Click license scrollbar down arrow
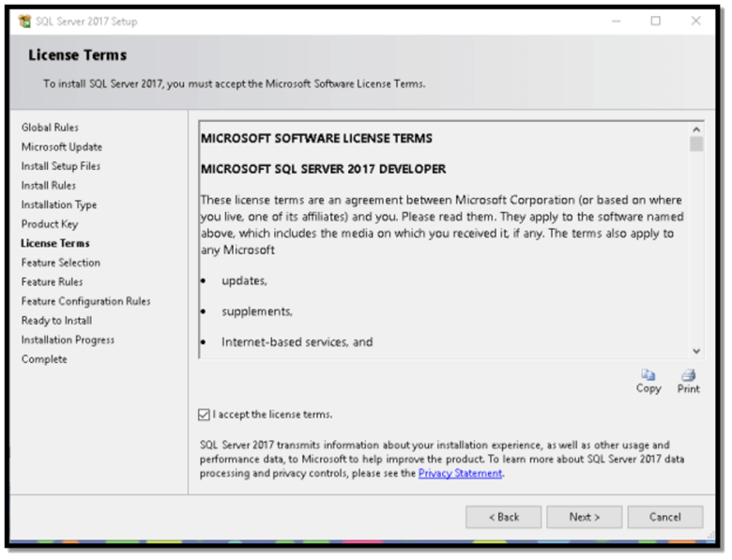This screenshot has width=732, height=560. [x=696, y=351]
